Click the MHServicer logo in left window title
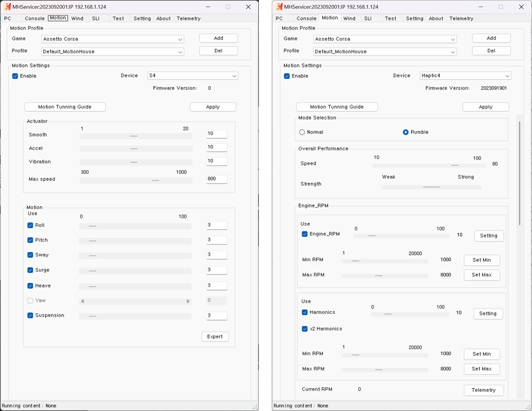 tap(7, 7)
